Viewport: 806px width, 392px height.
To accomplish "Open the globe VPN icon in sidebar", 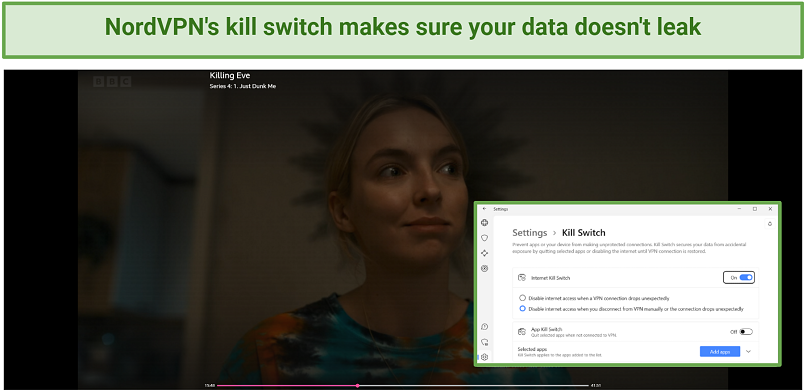I will coord(484,222).
